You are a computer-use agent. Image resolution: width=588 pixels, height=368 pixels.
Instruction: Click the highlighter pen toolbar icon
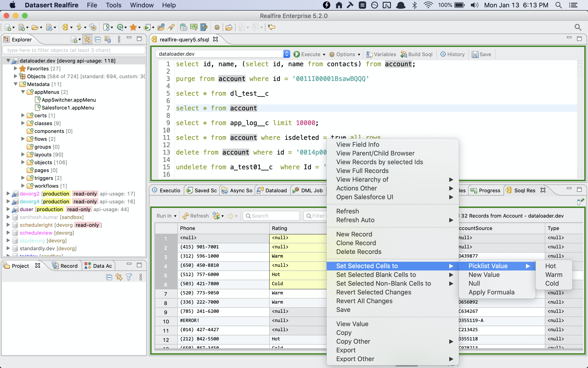tap(171, 27)
